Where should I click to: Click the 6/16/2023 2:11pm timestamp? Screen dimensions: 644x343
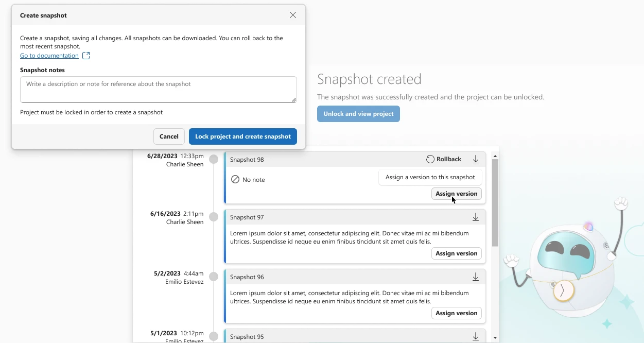point(177,214)
